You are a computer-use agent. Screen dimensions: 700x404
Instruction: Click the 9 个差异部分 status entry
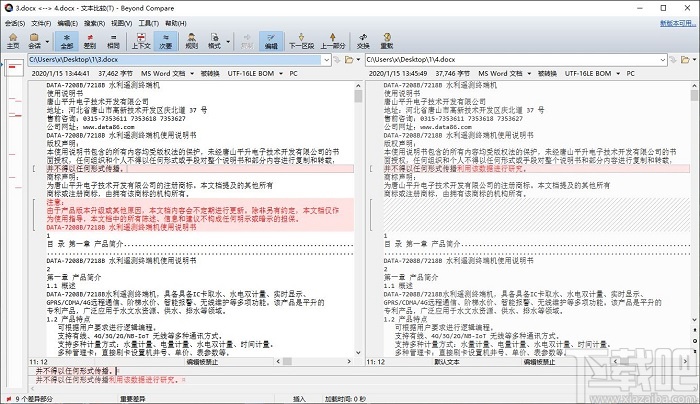coord(34,399)
